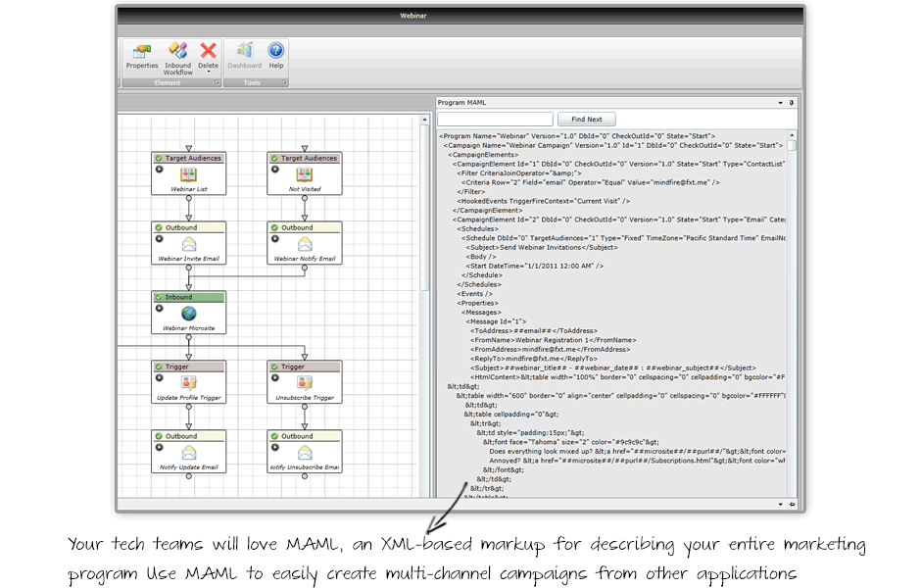Click the Webinar Invite Email envelope icon
The image size is (921, 588).
coord(189,244)
